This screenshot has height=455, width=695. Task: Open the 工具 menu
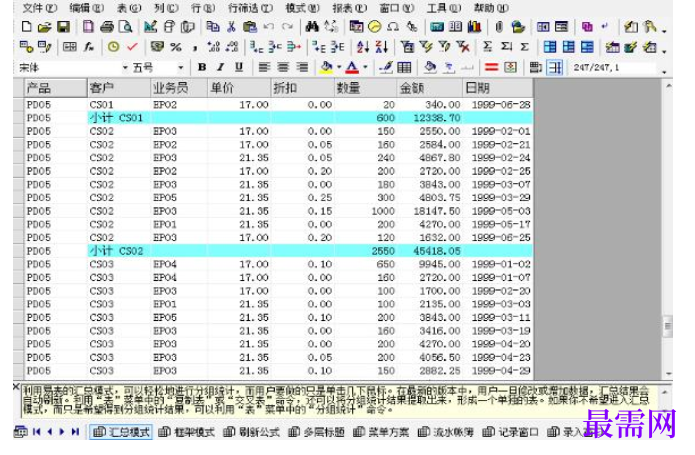pyautogui.click(x=443, y=8)
